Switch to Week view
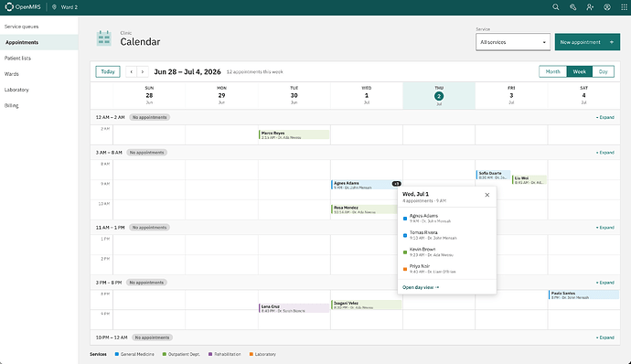This screenshot has width=631, height=364. point(579,71)
